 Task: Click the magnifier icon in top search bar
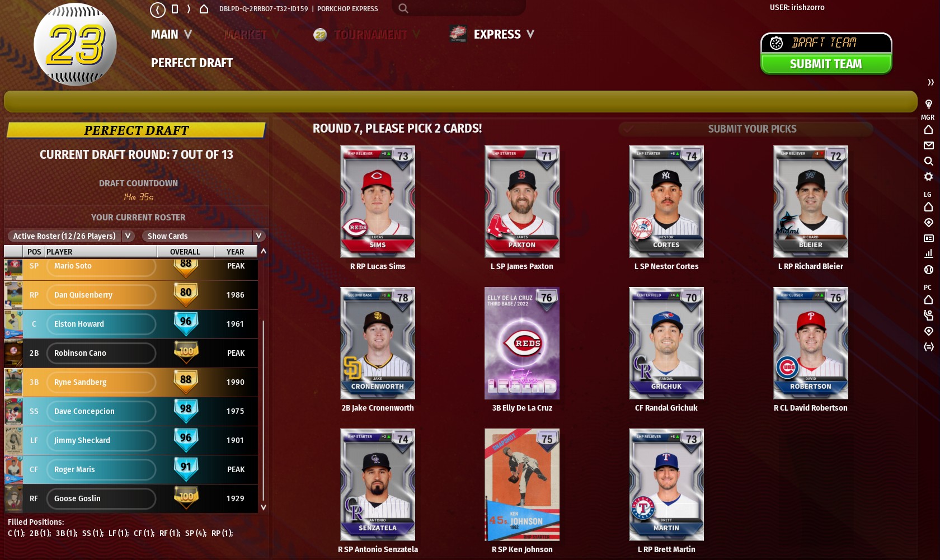[x=403, y=8]
